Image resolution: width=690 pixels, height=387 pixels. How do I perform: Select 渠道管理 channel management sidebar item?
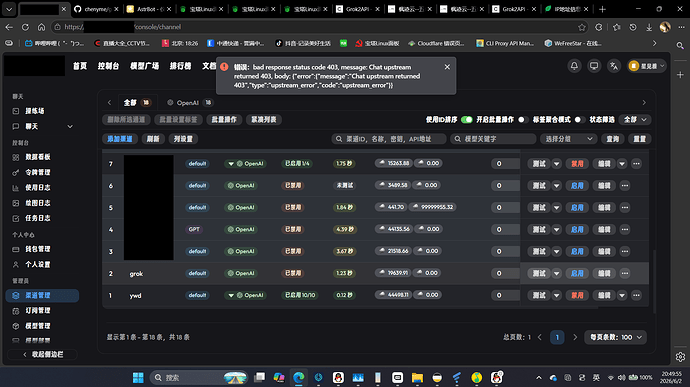click(42, 295)
